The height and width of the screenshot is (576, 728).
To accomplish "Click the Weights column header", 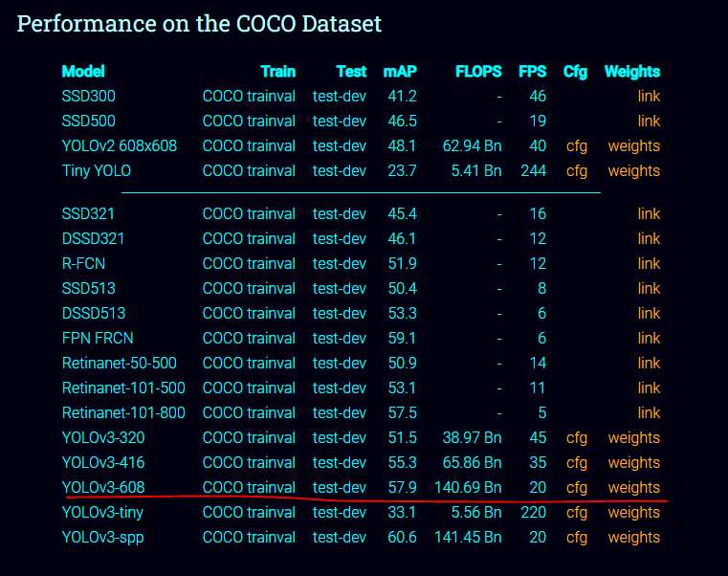I will (x=632, y=72).
